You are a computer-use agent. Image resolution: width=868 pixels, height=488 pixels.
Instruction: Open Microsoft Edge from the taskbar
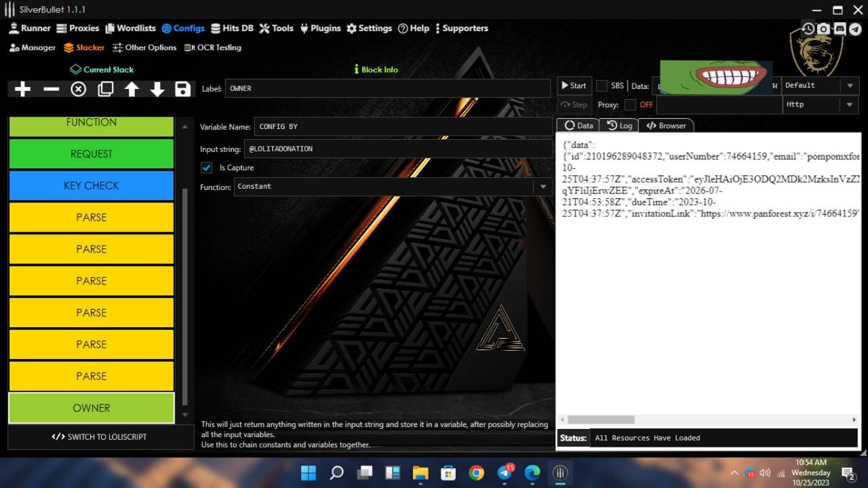[x=532, y=472]
